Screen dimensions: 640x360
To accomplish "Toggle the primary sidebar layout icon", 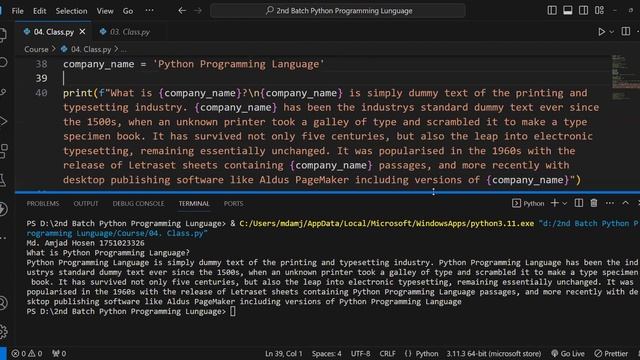I will [x=552, y=11].
